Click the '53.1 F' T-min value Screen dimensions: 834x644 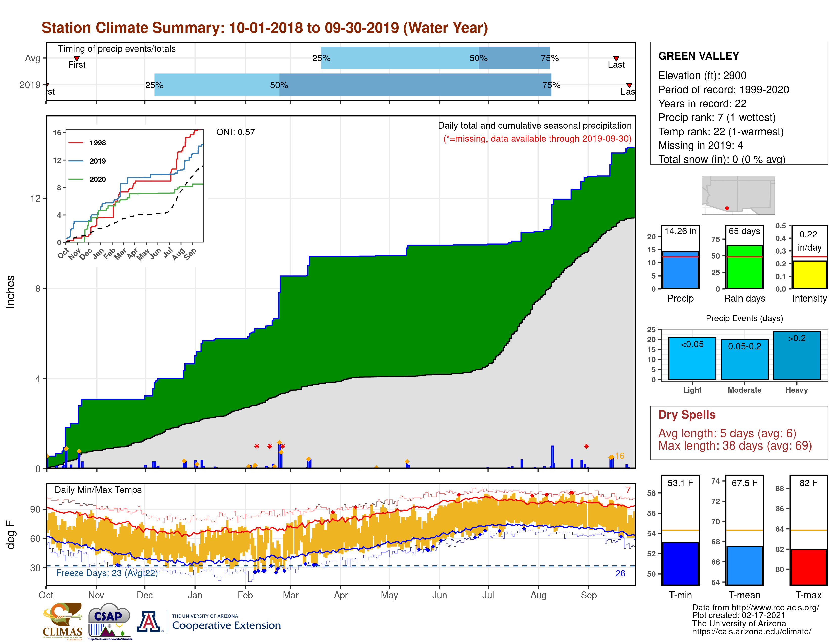(680, 483)
